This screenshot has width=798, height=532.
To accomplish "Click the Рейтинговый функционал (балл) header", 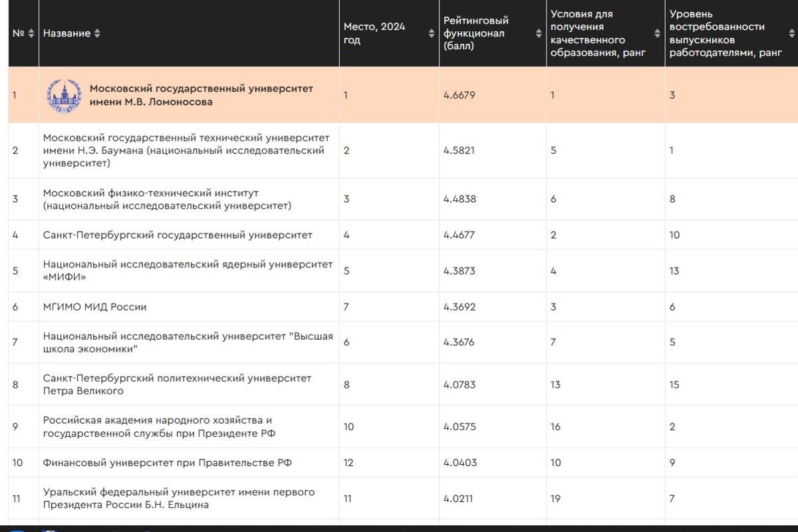I will (476, 33).
